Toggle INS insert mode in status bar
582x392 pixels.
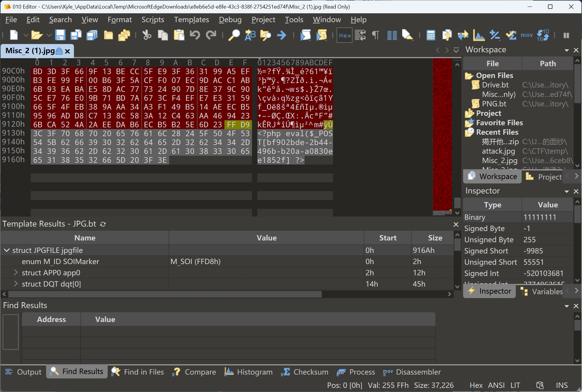point(561,385)
